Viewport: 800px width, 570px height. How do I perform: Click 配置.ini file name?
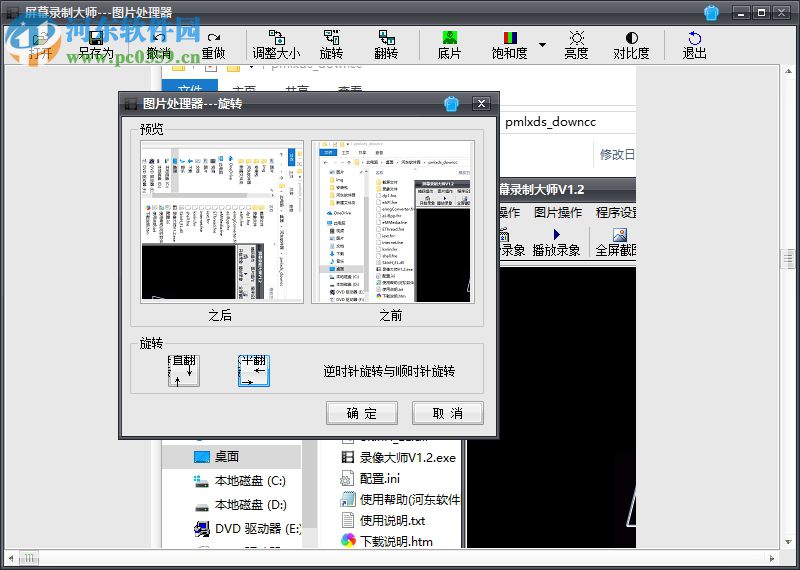pos(380,479)
